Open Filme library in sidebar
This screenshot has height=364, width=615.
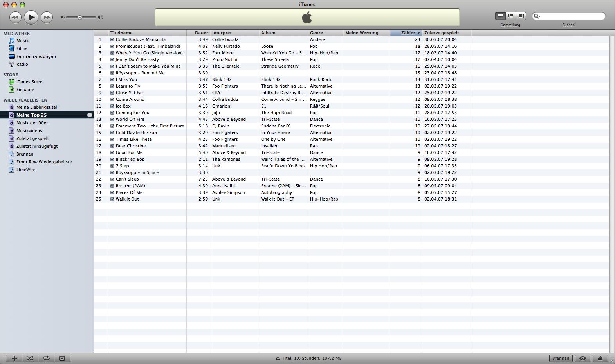coord(22,48)
